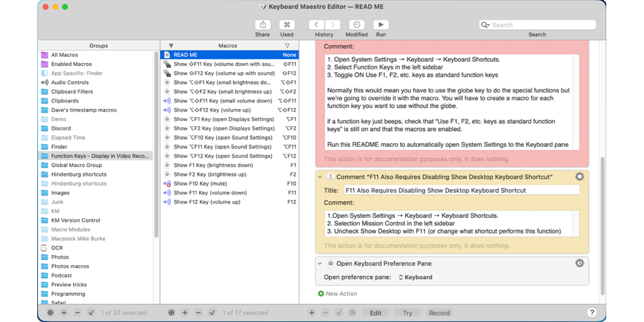Click the All Macros purple folder icon
Viewport: 644px width, 322px height.
pos(45,54)
